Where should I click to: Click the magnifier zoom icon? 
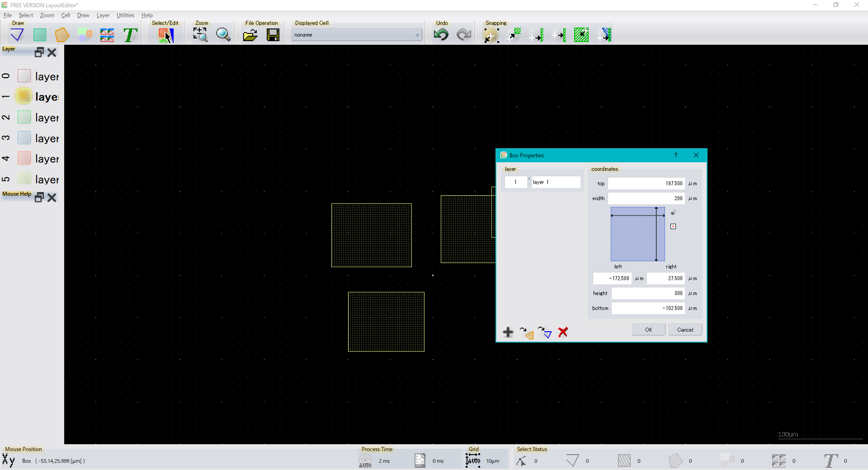tap(223, 35)
